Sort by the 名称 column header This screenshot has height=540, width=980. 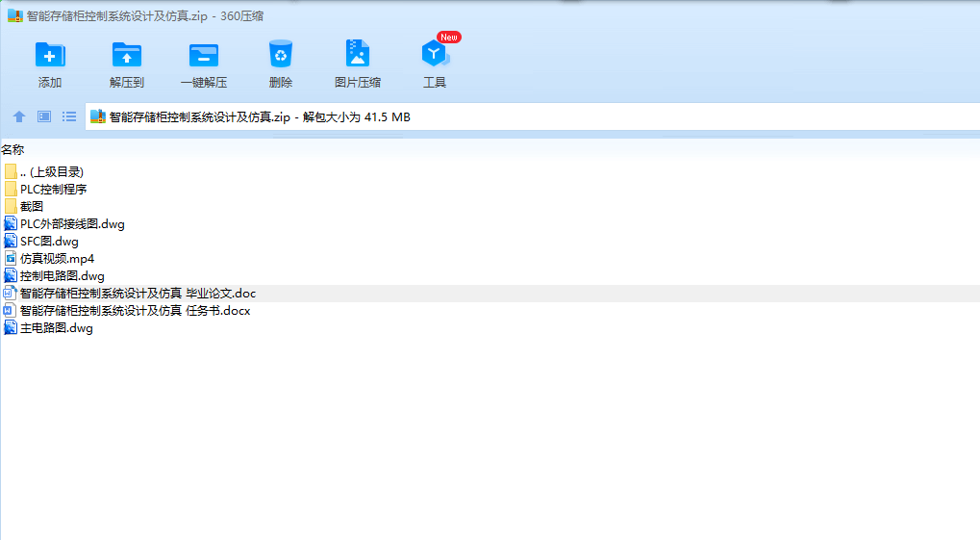tap(13, 149)
